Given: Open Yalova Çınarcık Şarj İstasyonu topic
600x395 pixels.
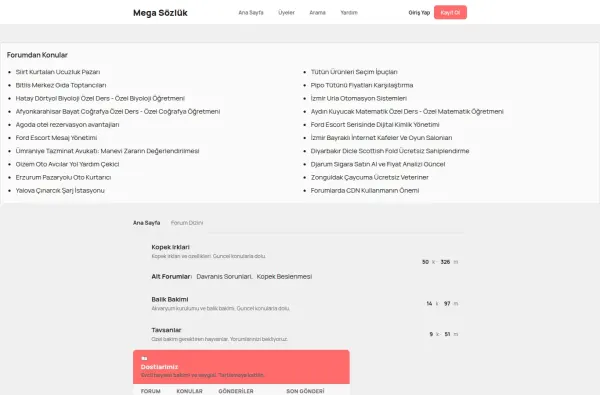Looking at the screenshot, I should tap(60, 191).
